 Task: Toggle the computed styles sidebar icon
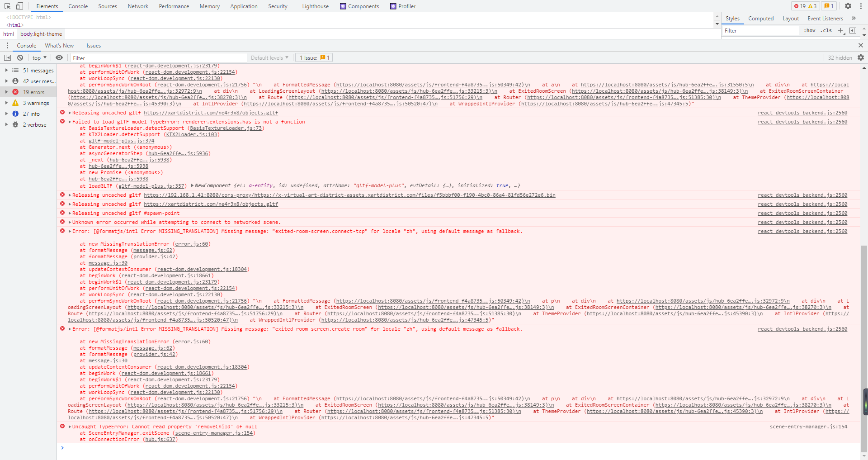click(x=853, y=30)
